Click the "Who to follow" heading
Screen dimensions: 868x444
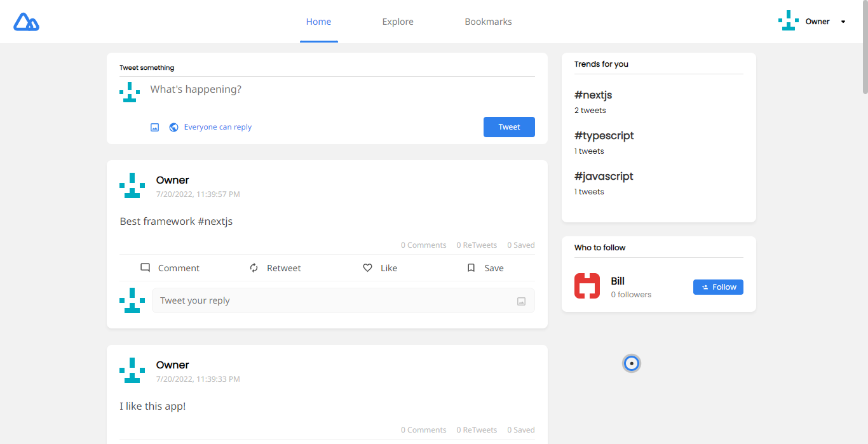click(600, 248)
